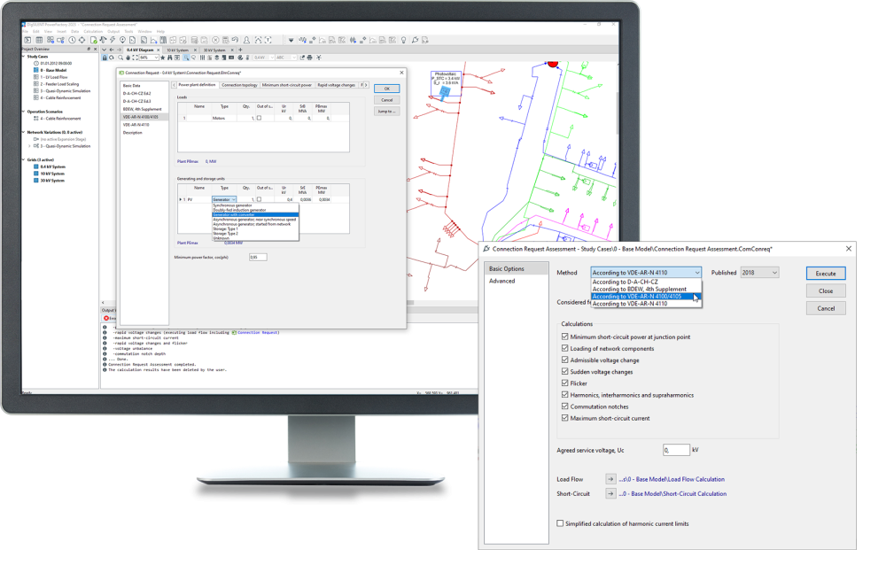Click the binoculars search icon in diagram toolbar
This screenshot has width=886, height=588.
coord(169,58)
